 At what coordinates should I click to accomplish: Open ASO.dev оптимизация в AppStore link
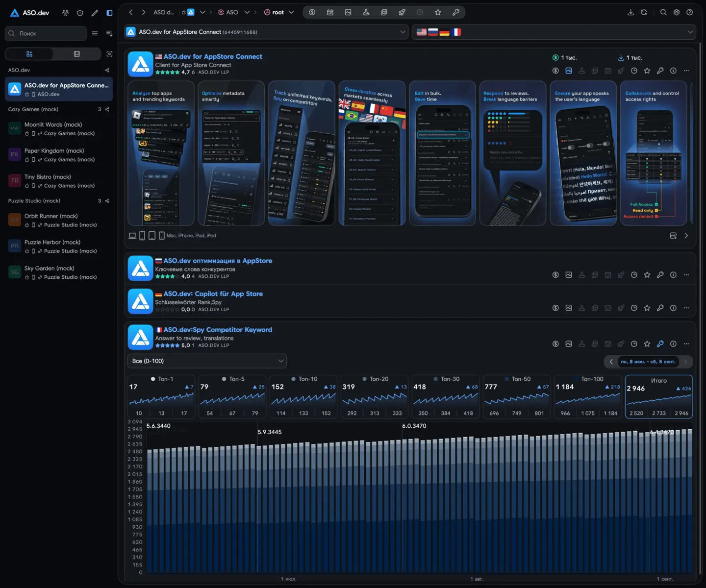(218, 261)
